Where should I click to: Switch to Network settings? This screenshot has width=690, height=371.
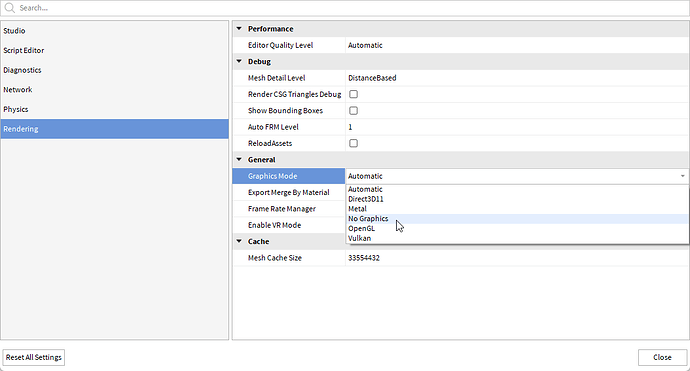(114, 89)
